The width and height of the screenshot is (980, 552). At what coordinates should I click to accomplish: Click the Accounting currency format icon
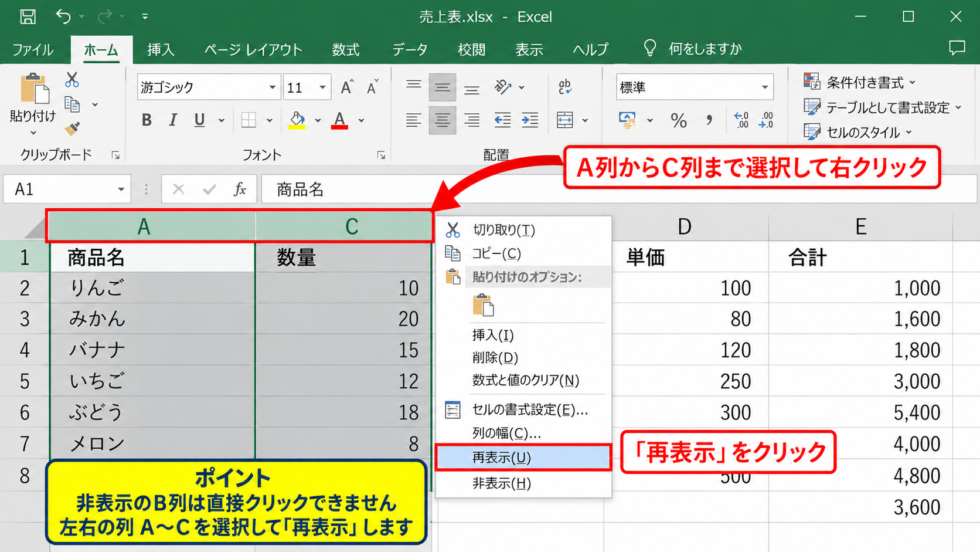coord(627,120)
